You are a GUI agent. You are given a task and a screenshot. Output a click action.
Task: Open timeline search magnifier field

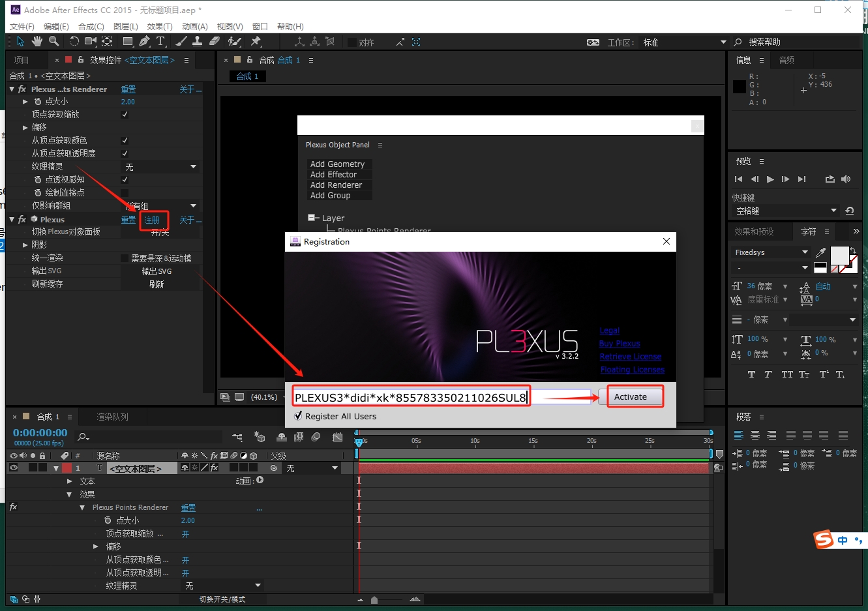(83, 437)
